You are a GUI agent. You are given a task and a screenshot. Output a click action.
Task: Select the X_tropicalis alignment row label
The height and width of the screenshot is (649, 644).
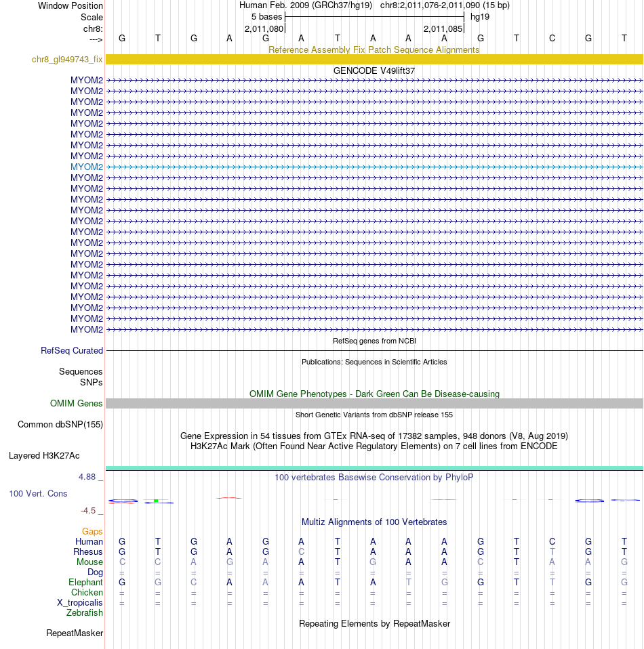click(x=80, y=603)
